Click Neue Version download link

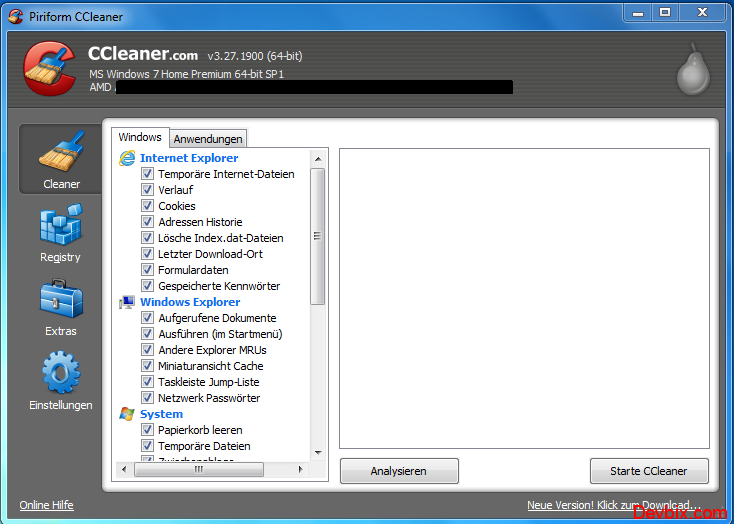click(x=614, y=505)
